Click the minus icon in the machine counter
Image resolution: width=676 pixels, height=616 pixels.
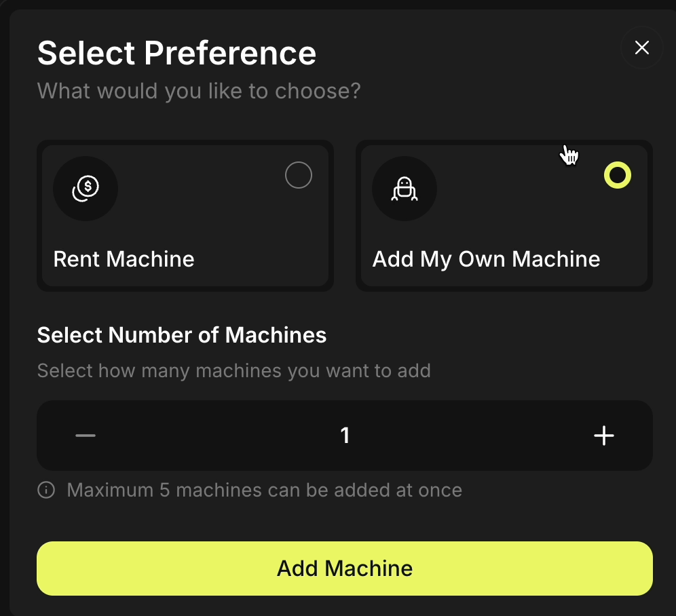tap(86, 436)
